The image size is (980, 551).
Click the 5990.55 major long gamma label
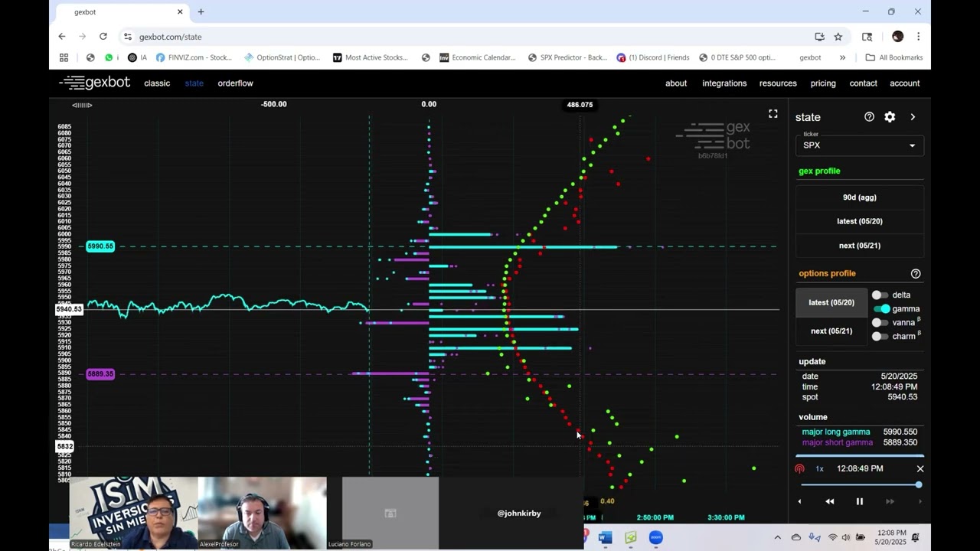tap(100, 246)
